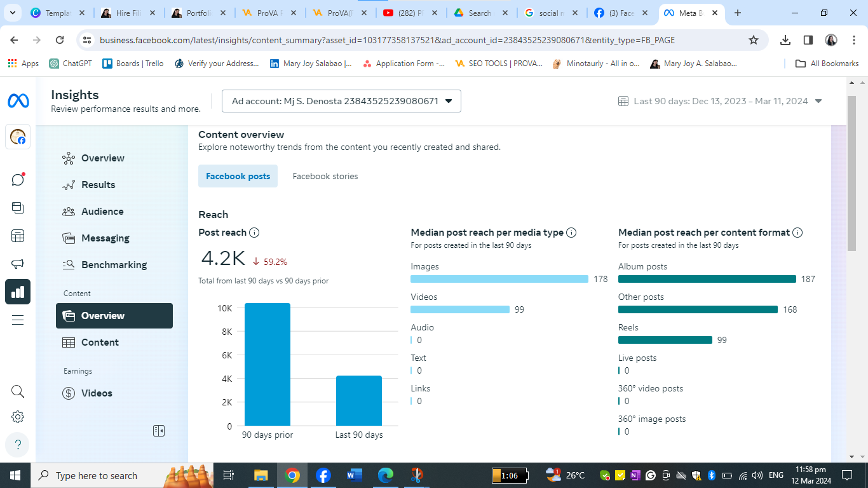Click the page vertical scrollbar
The width and height of the screenshot is (868, 488).
pos(851,174)
